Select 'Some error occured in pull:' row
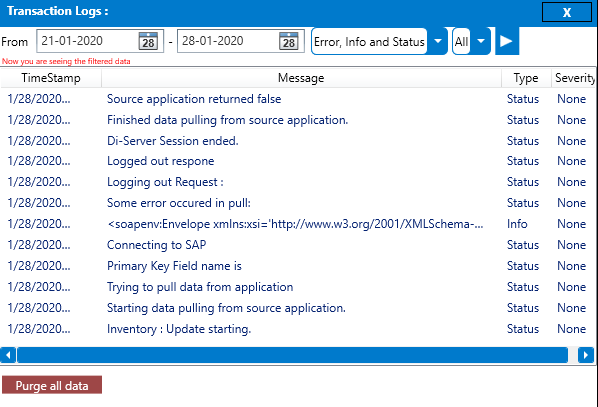The height and width of the screenshot is (407, 598). [298, 203]
